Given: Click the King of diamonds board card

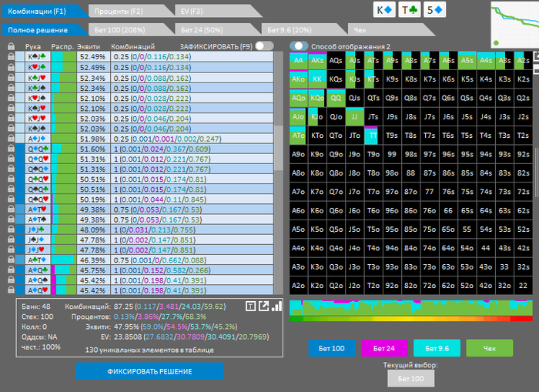Looking at the screenshot, I should (384, 10).
